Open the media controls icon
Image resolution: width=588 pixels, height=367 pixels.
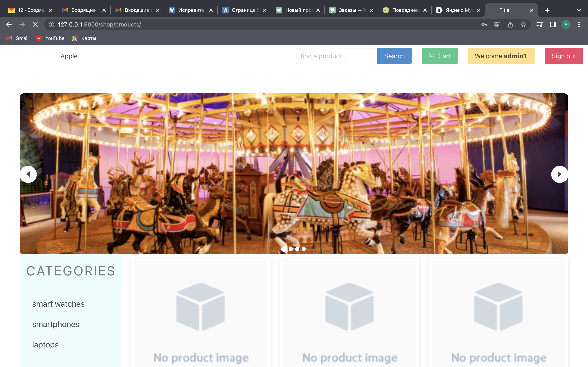pos(540,24)
